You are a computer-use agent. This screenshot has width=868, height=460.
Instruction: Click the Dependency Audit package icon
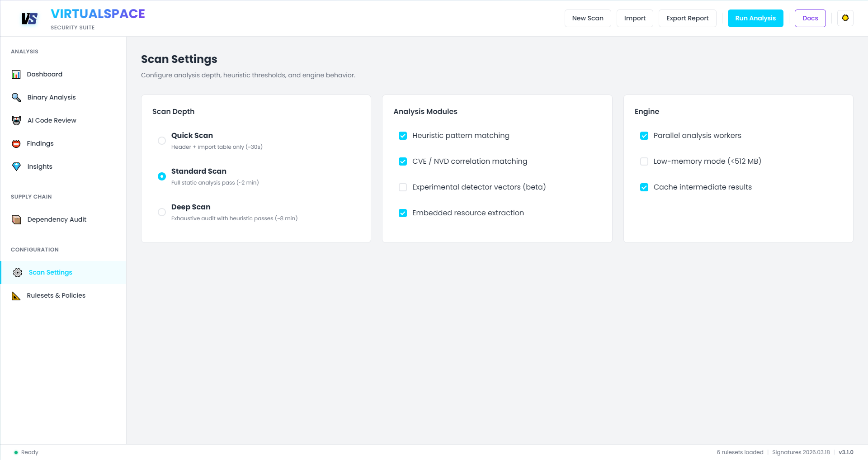tap(16, 219)
